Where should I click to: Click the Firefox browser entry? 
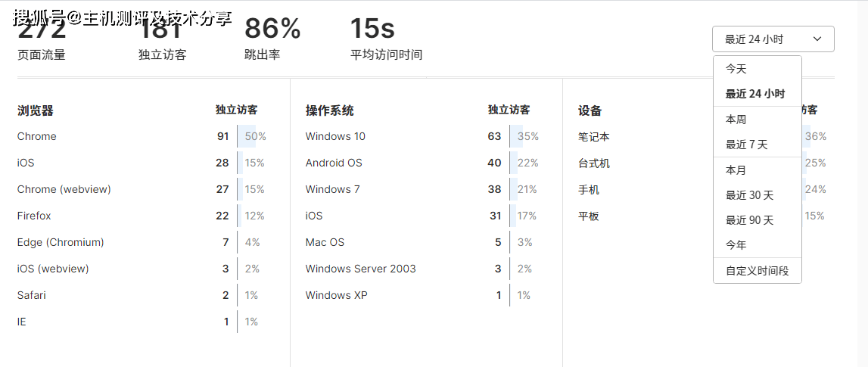(x=34, y=216)
